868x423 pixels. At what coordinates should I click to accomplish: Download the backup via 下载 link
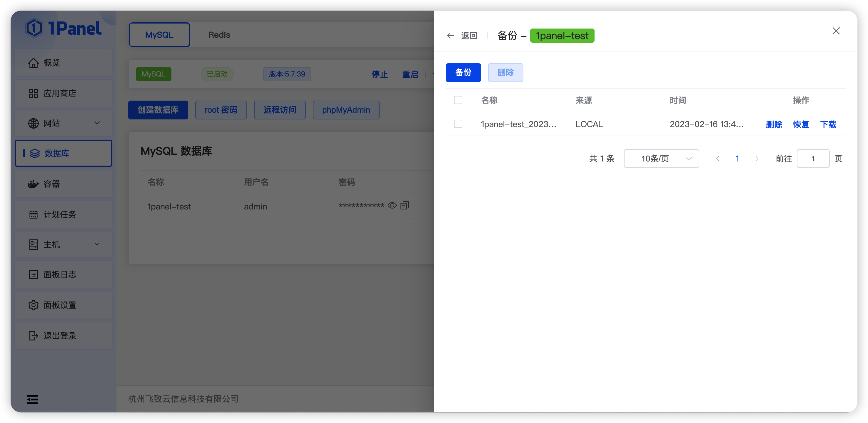[x=828, y=124]
